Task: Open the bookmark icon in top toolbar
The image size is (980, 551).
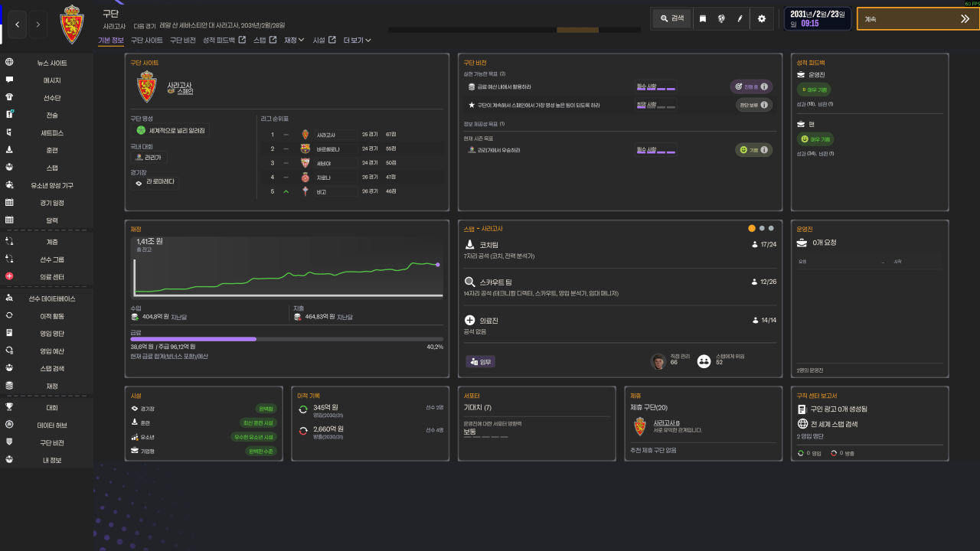Action: (x=703, y=18)
